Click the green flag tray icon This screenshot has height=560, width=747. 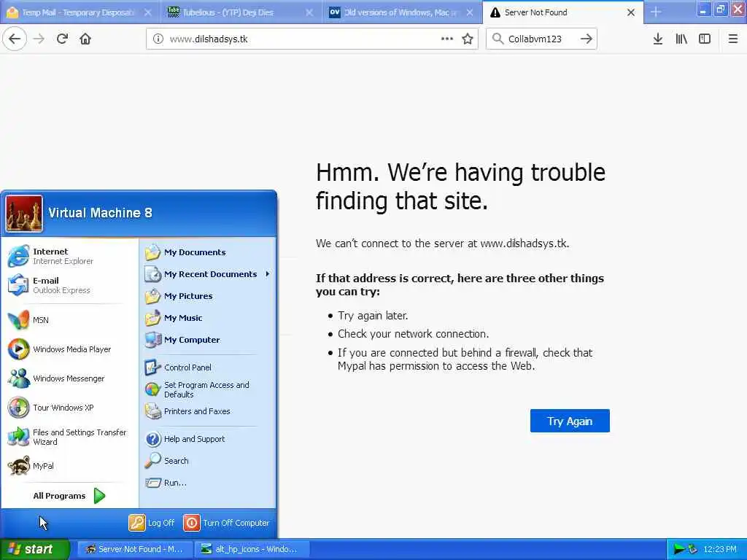(x=679, y=550)
